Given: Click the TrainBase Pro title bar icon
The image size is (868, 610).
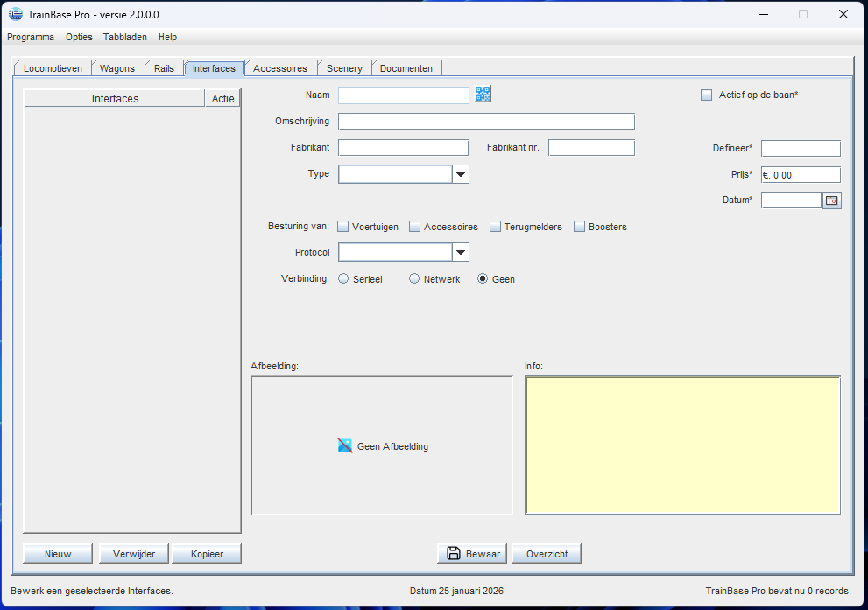Looking at the screenshot, I should point(15,14).
